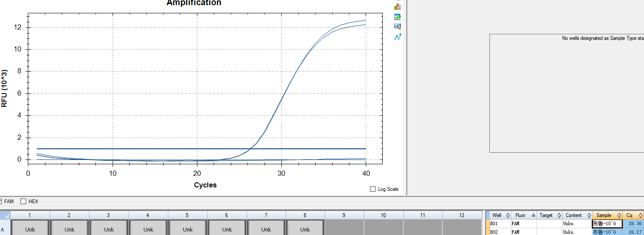The height and width of the screenshot is (235, 644).
Task: Select plate column header 3
Action: click(108, 215)
